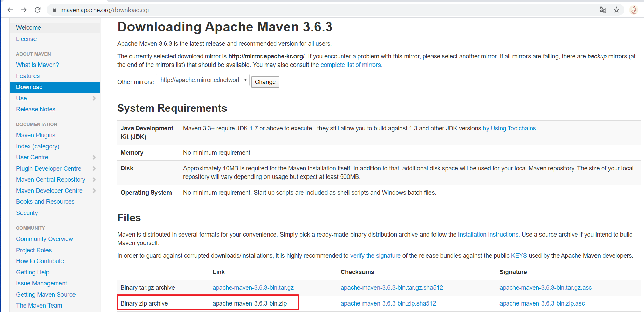Open Getting Help sidebar link
This screenshot has width=644, height=312.
click(32, 272)
